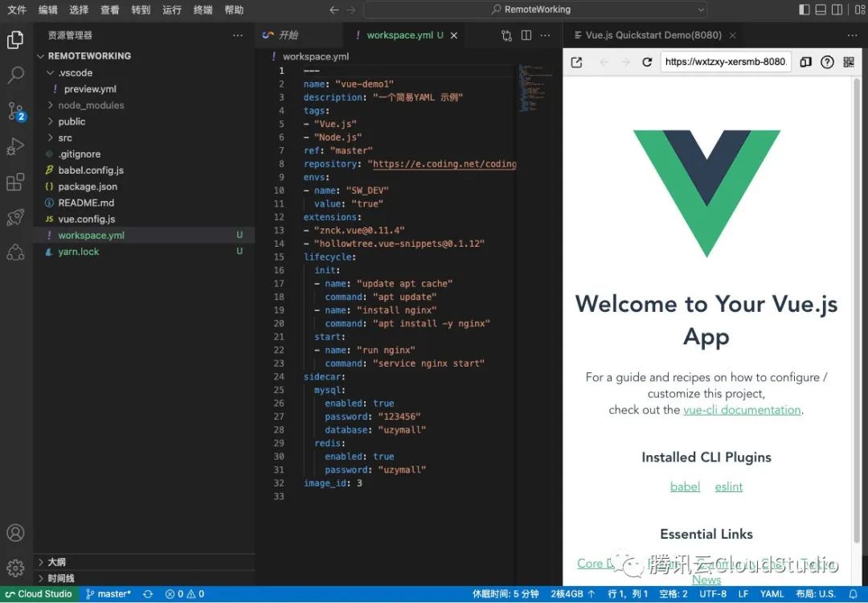Screen dimensions: 868x603
Task: Expand the public folder
Action: click(x=51, y=121)
